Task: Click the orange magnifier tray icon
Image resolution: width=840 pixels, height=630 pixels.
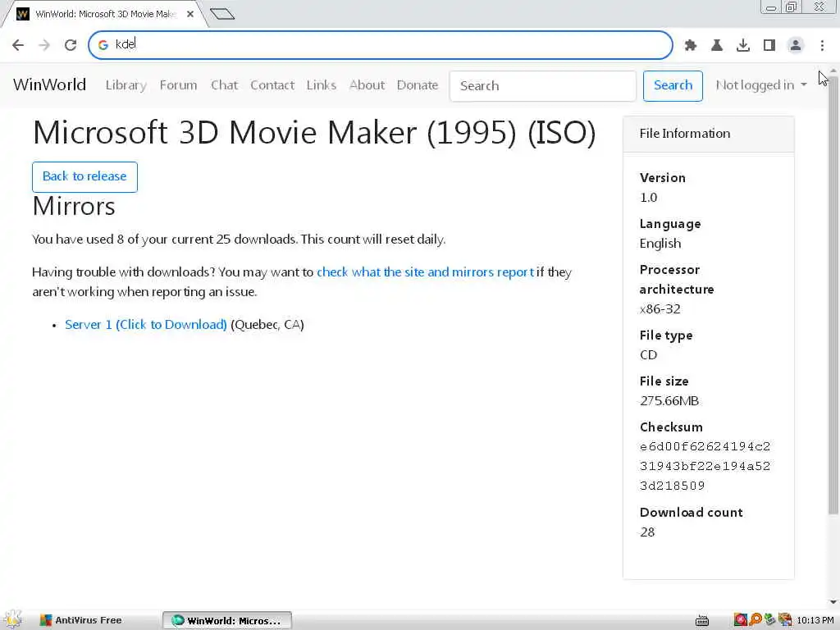Action: 756,620
